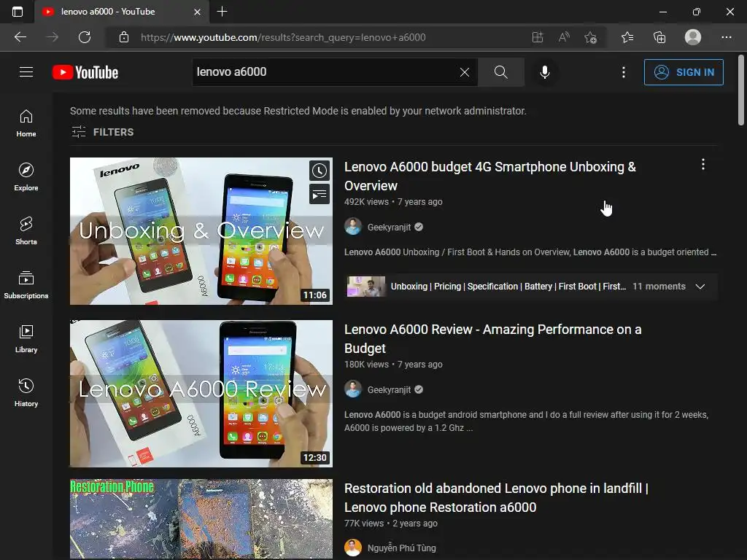This screenshot has width=747, height=560.
Task: Open Library in sidebar
Action: [26, 338]
